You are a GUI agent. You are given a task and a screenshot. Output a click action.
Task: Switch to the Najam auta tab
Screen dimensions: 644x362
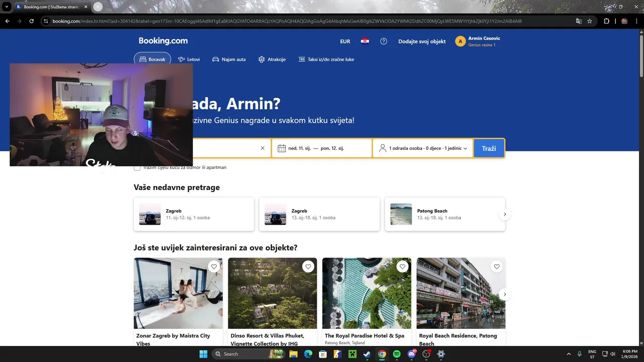(229, 59)
